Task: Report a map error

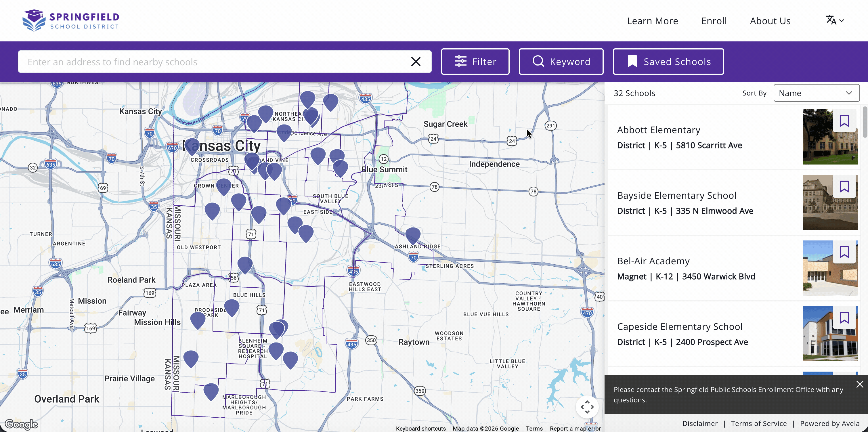Action: tap(575, 428)
